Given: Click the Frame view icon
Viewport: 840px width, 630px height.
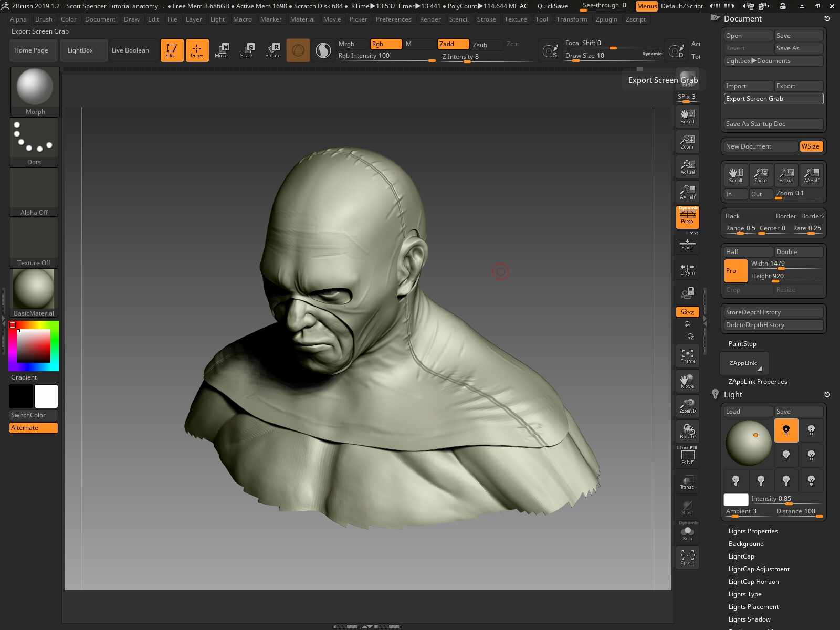Looking at the screenshot, I should pyautogui.click(x=687, y=356).
